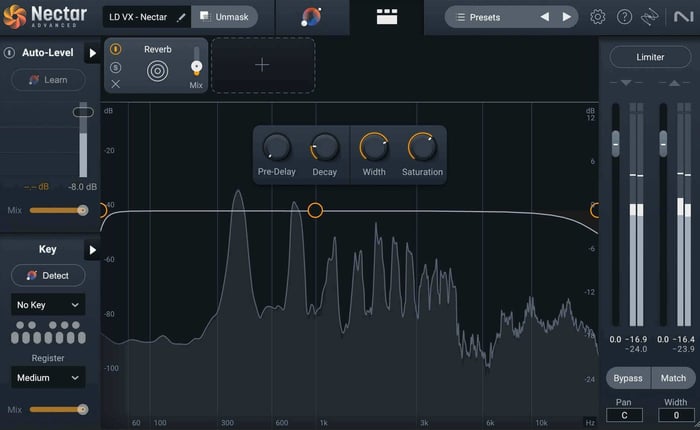This screenshot has width=700, height=430.
Task: Click the Saturation knob
Action: 422,147
